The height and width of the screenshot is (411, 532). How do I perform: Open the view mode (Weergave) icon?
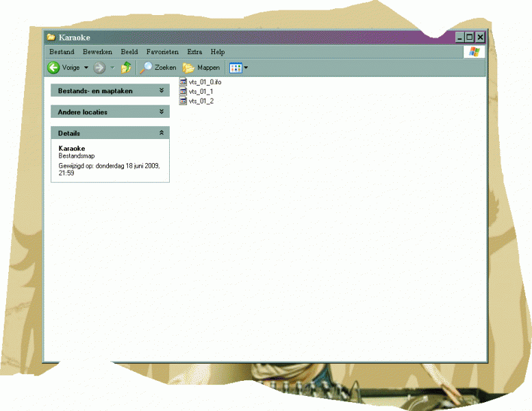click(236, 68)
